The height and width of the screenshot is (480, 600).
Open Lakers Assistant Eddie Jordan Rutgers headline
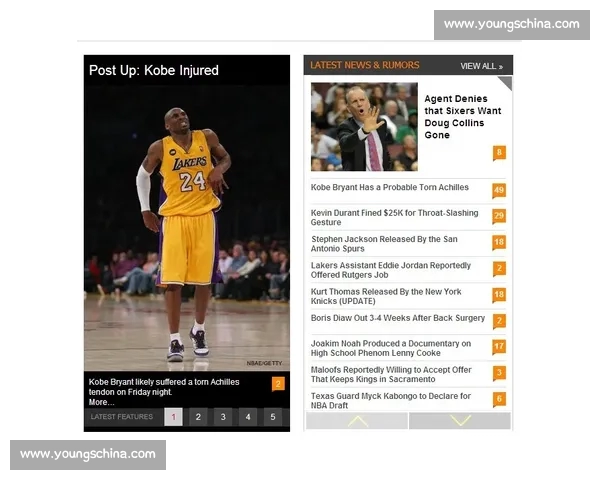pyautogui.click(x=391, y=270)
